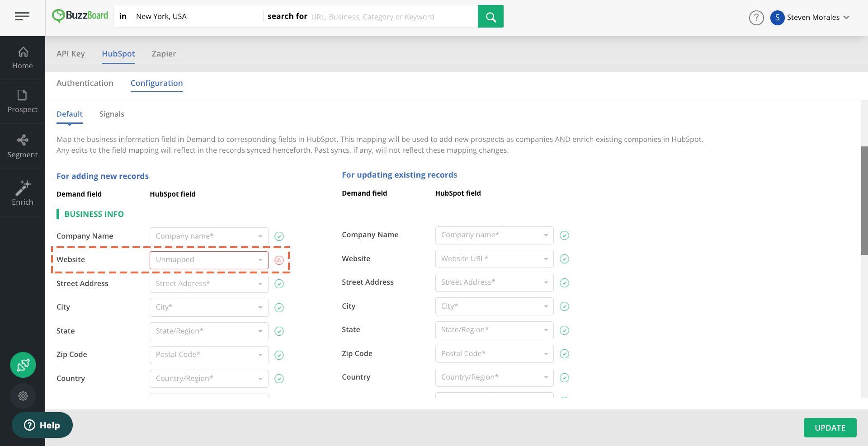
Task: Click the check icon beside City for new records
Action: 279,308
